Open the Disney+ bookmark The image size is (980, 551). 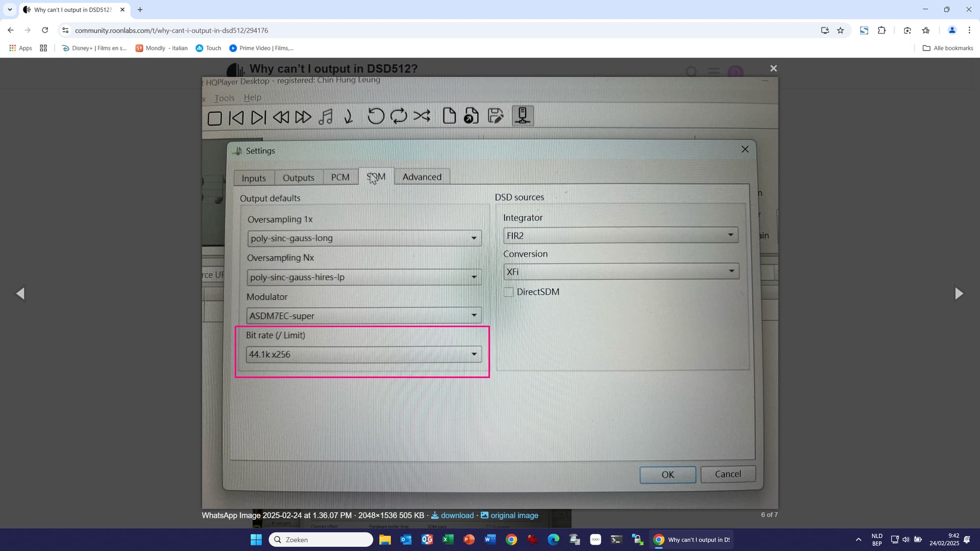94,48
